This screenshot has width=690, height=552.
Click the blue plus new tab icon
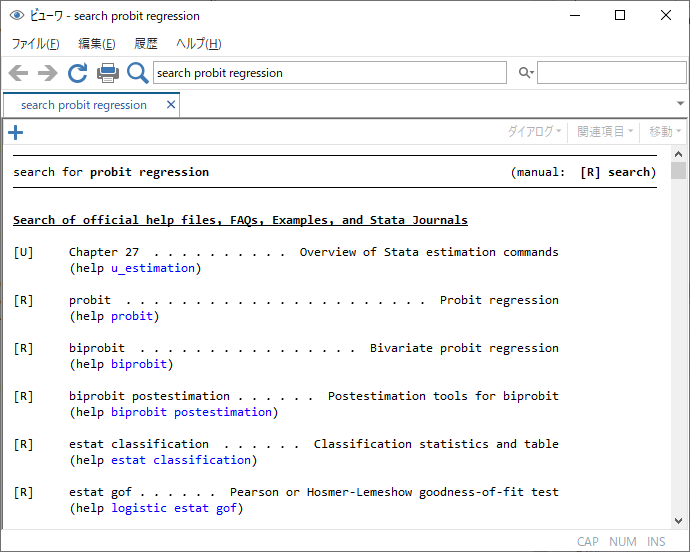coord(15,132)
